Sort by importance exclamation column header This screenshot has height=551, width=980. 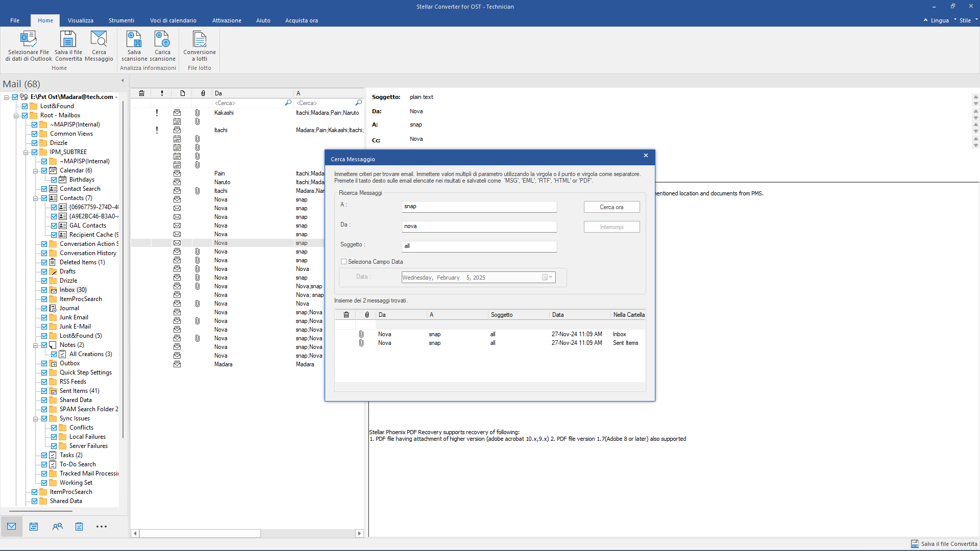(x=162, y=93)
